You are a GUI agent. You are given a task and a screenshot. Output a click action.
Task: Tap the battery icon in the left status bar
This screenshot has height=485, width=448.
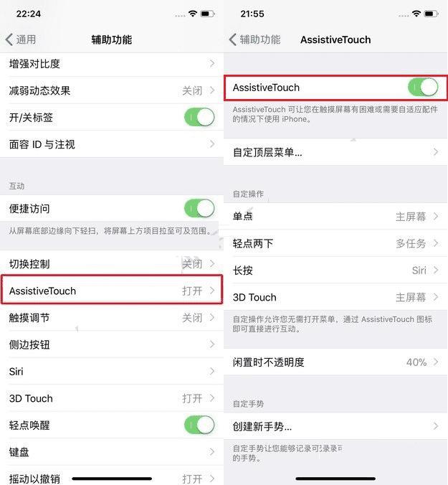coord(208,14)
